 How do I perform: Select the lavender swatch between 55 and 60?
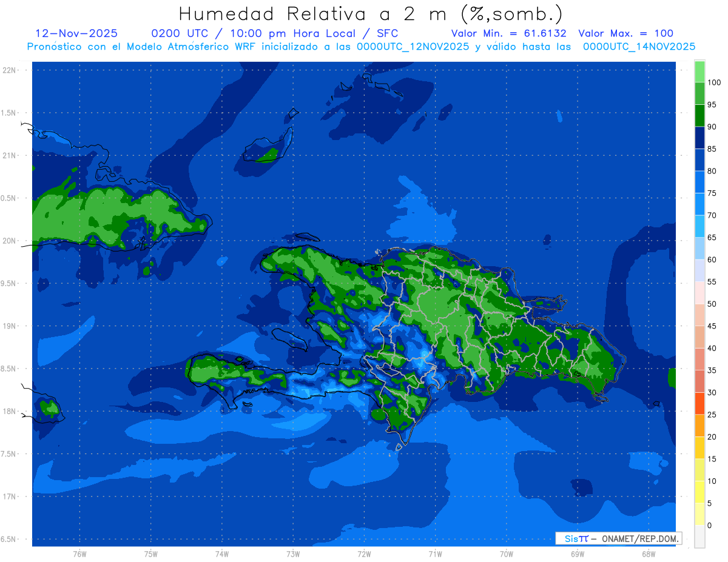point(699,270)
